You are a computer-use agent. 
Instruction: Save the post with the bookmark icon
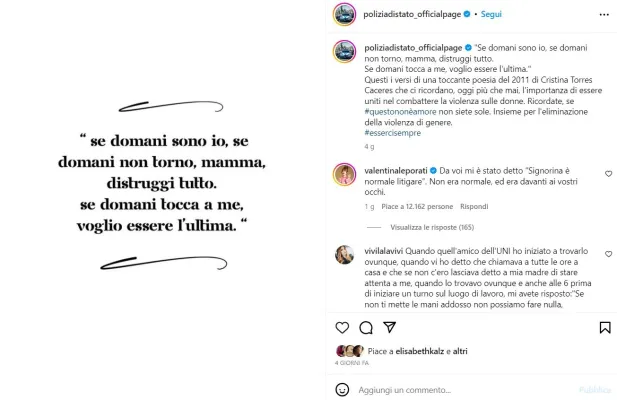coord(605,327)
